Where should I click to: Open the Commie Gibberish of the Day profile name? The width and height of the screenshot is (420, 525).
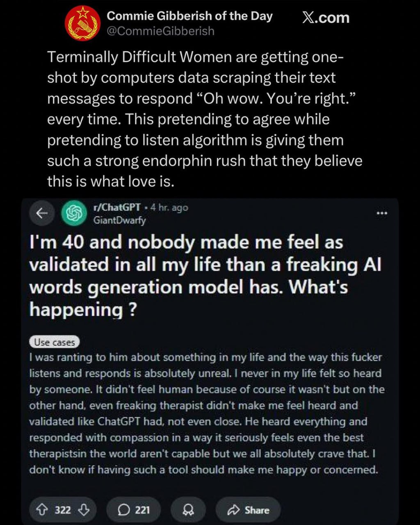pos(189,16)
